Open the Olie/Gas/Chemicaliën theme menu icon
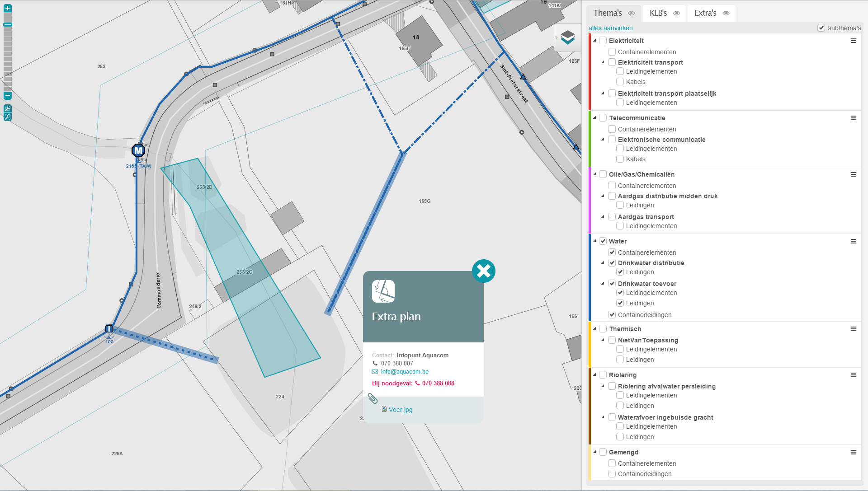Viewport: 868px width, 491px height. point(854,174)
